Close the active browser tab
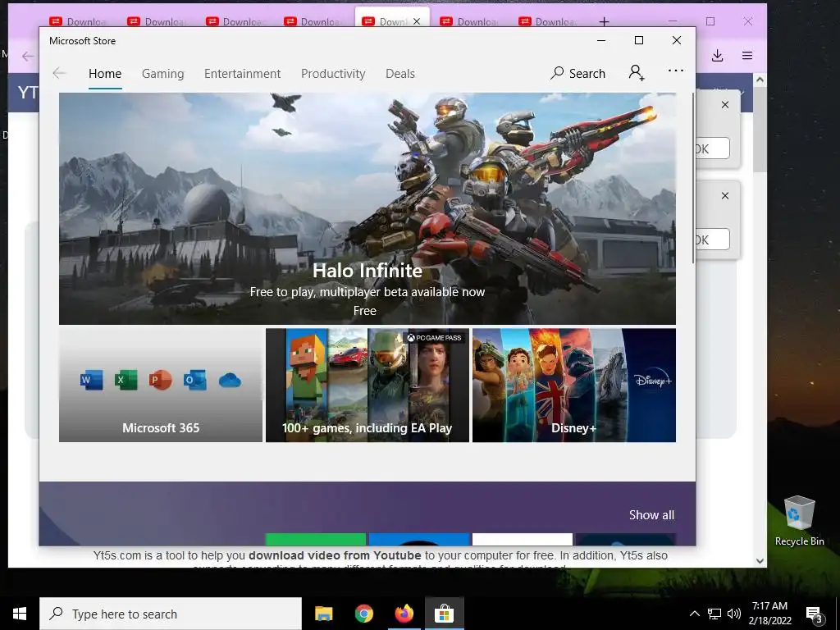Viewport: 840px width, 630px height. [x=417, y=21]
